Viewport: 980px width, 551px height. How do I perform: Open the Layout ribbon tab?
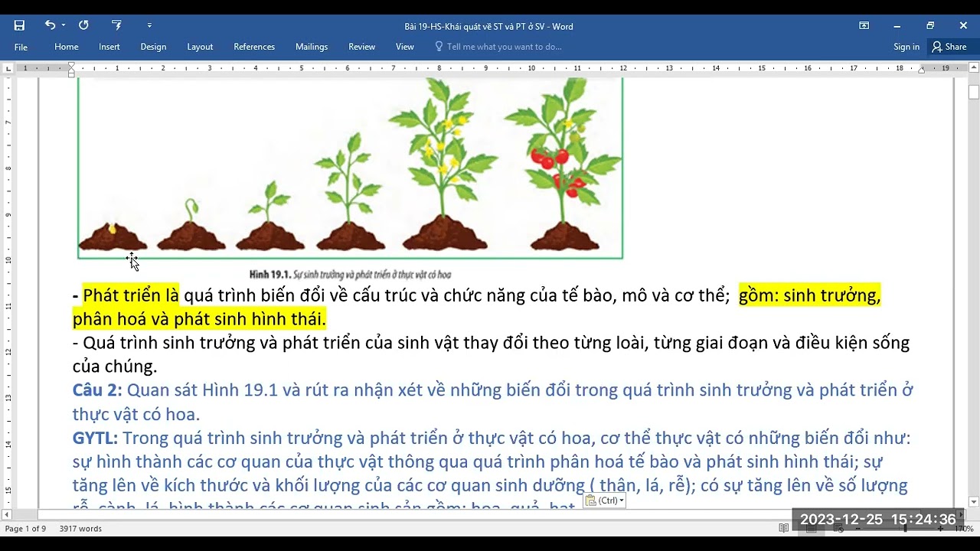point(200,47)
